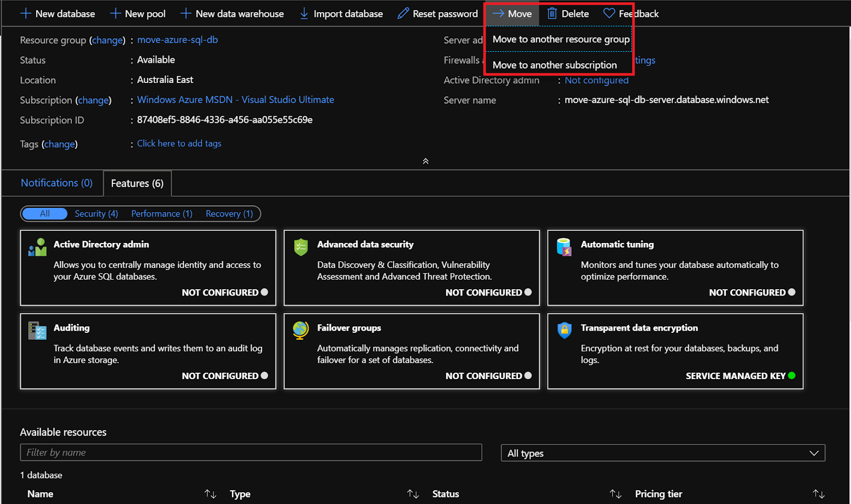
Task: Open the move-azure-sql-db resource group link
Action: [177, 39]
